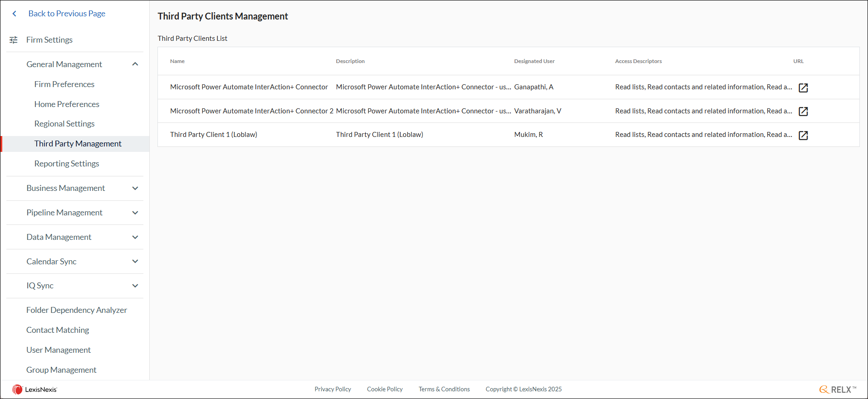Click the back arrow chevron icon

click(15, 14)
